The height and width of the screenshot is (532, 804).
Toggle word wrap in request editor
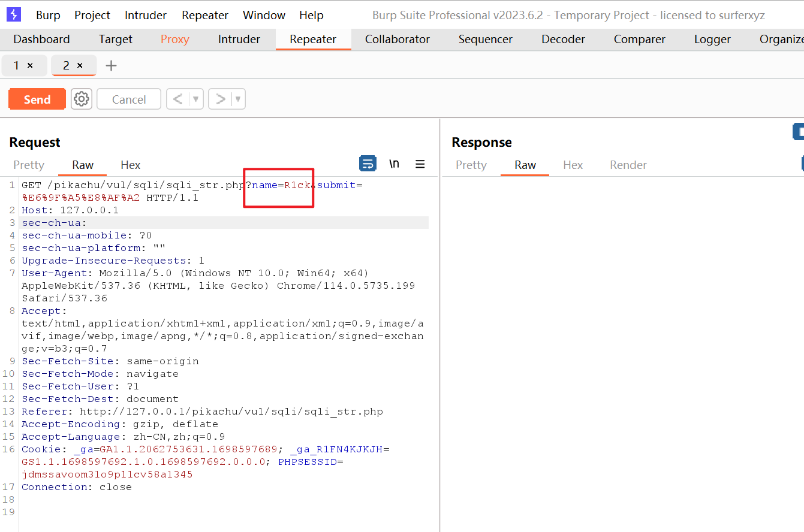(367, 164)
